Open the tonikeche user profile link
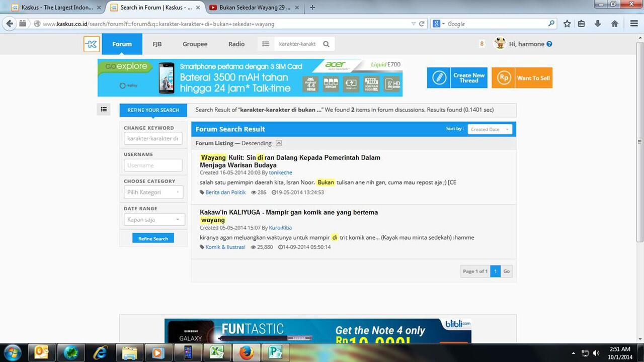Viewport: 644px width, 362px height. [x=280, y=173]
